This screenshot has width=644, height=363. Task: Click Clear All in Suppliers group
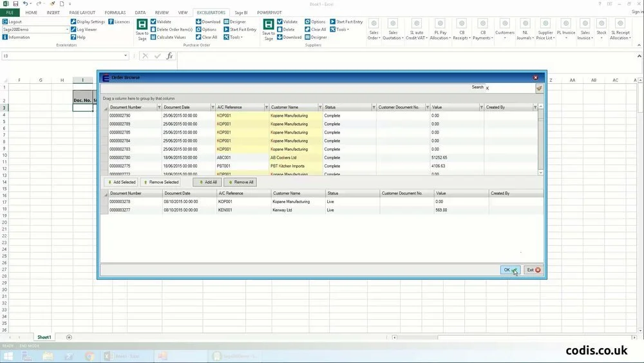tap(316, 30)
